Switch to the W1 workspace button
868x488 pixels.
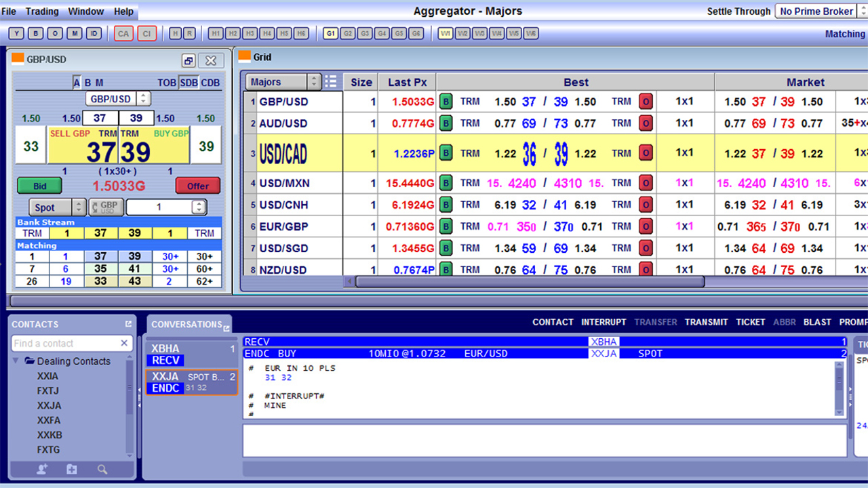coord(446,33)
